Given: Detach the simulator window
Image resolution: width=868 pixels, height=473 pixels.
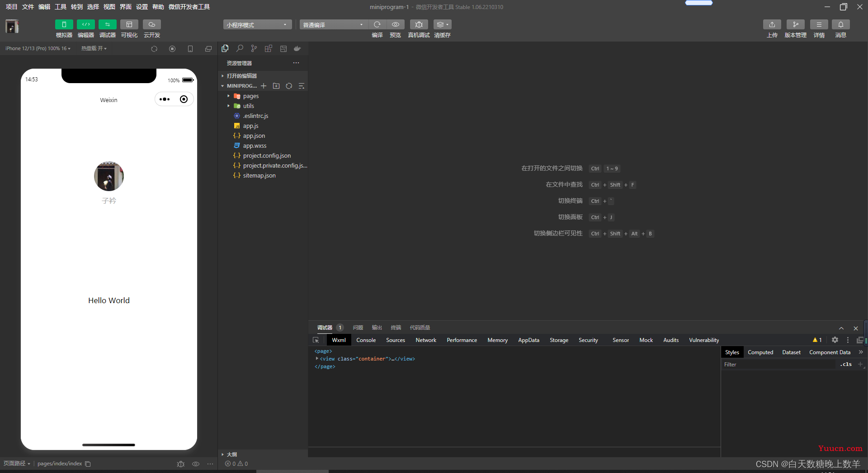Looking at the screenshot, I should [x=208, y=49].
